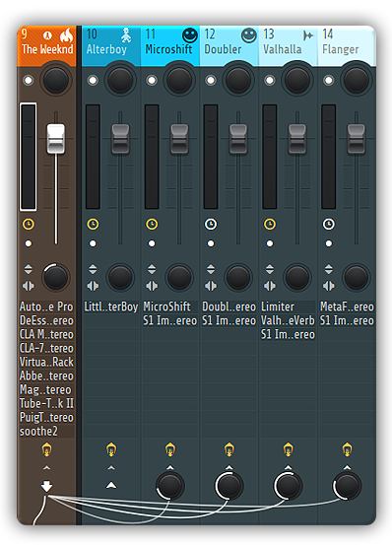Click latency clock icon on Alterboy track
Viewport: 392px width, 545px height.
click(x=93, y=224)
